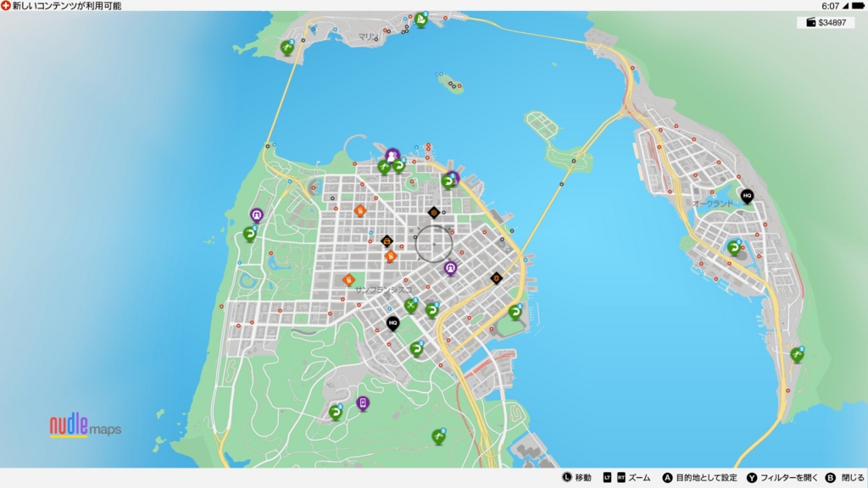
Task: Select the green motocross marker west of Marin
Action: [287, 48]
